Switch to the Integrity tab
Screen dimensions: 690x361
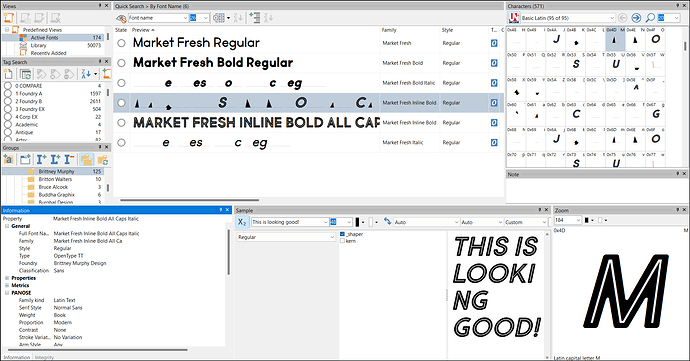44,357
